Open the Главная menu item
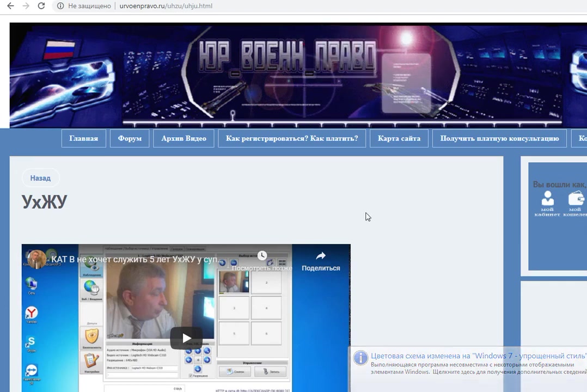The height and width of the screenshot is (392, 587). [83, 138]
